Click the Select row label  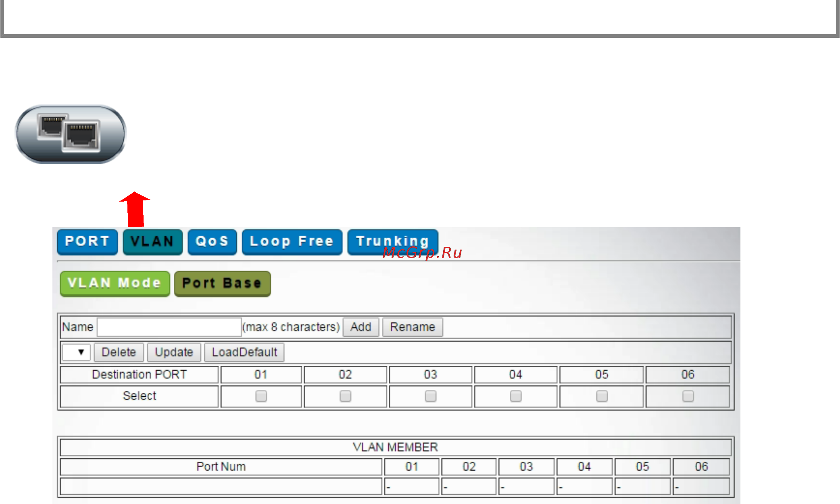pos(140,396)
